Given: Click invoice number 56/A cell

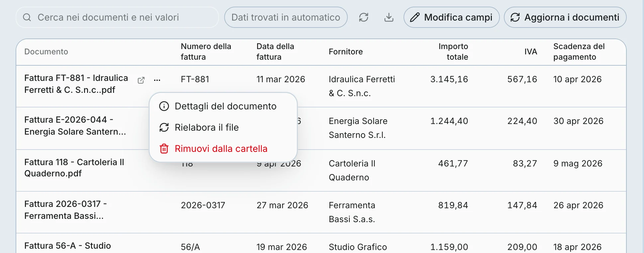Looking at the screenshot, I should (x=190, y=247).
